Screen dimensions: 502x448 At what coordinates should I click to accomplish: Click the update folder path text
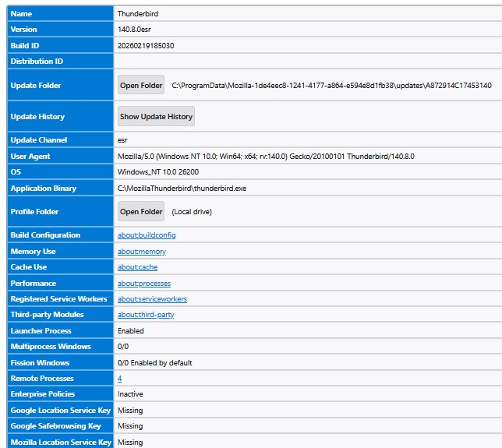pyautogui.click(x=331, y=86)
